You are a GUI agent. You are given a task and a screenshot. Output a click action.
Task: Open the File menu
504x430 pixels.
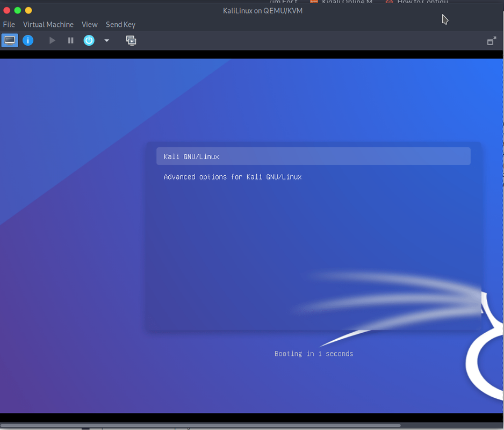(x=9, y=24)
